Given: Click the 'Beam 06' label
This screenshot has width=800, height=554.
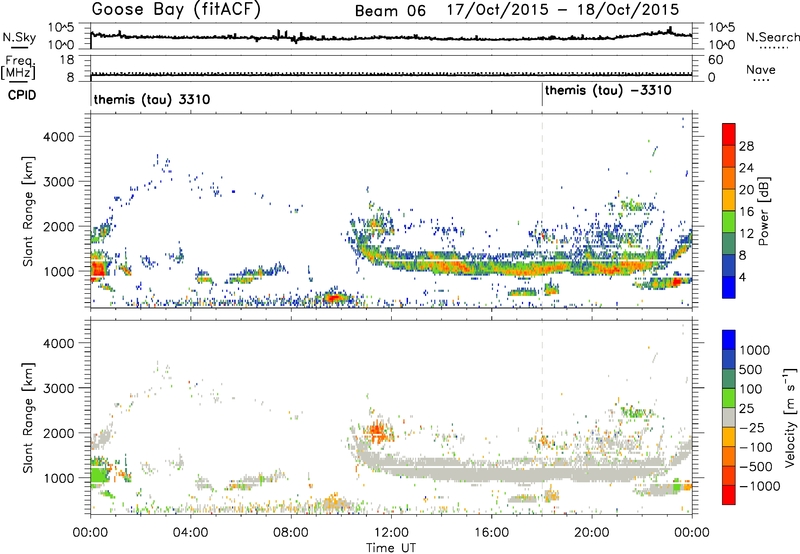Looking at the screenshot, I should coord(390,11).
